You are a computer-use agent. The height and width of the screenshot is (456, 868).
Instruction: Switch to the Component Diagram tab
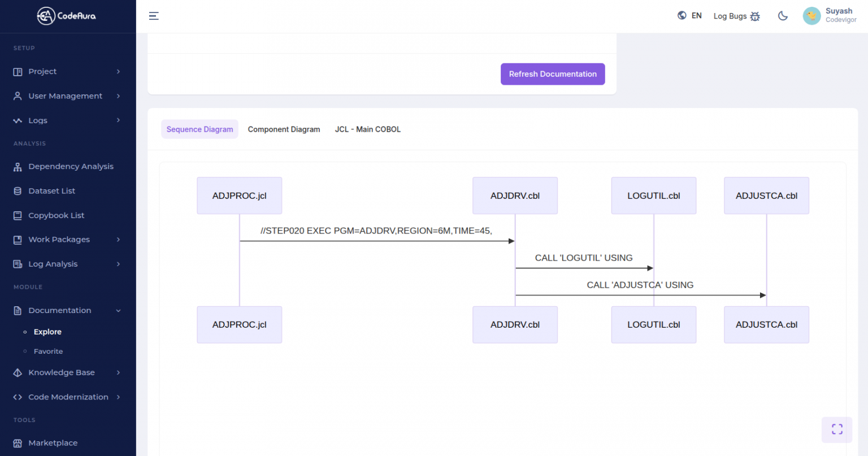(284, 129)
